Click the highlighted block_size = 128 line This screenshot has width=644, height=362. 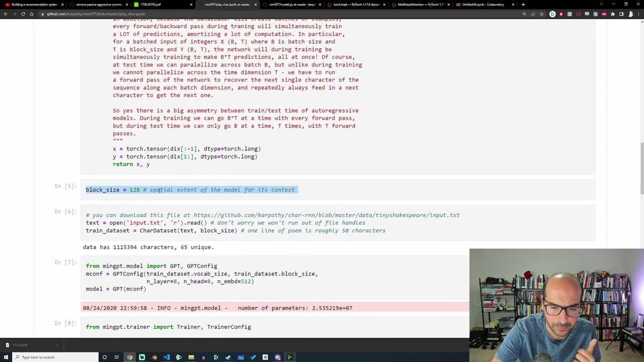[192, 190]
